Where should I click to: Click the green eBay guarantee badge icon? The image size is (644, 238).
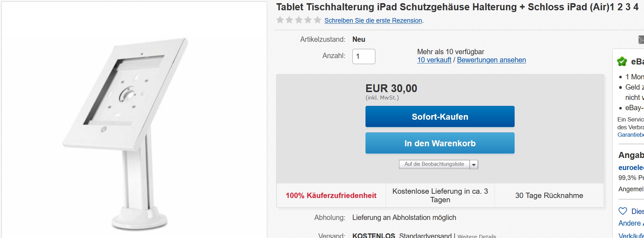[622, 62]
